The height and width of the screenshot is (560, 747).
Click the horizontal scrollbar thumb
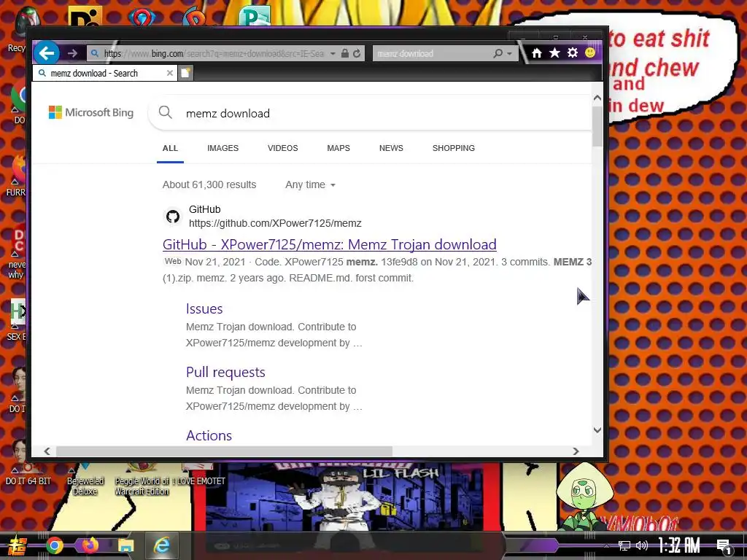click(x=224, y=451)
